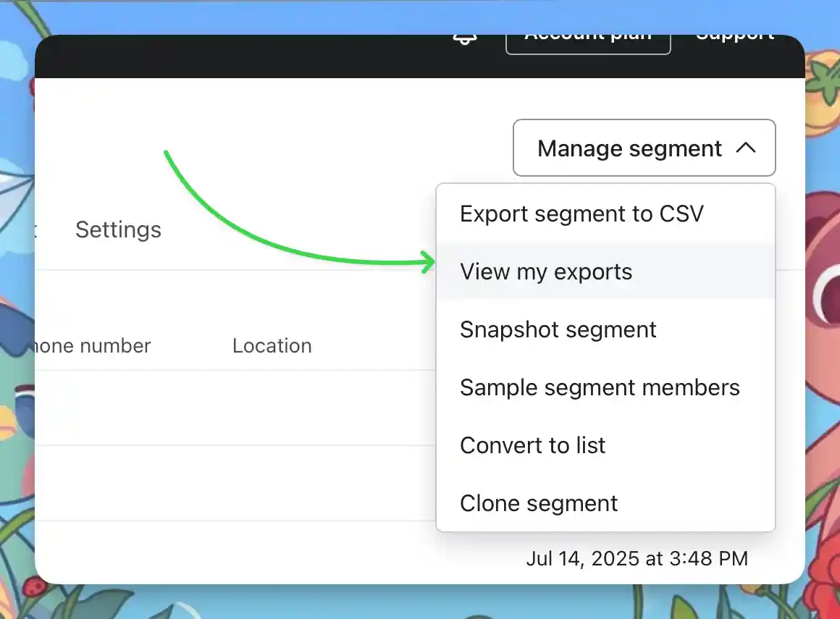
Task: Click the first empty table row
Action: (217, 405)
